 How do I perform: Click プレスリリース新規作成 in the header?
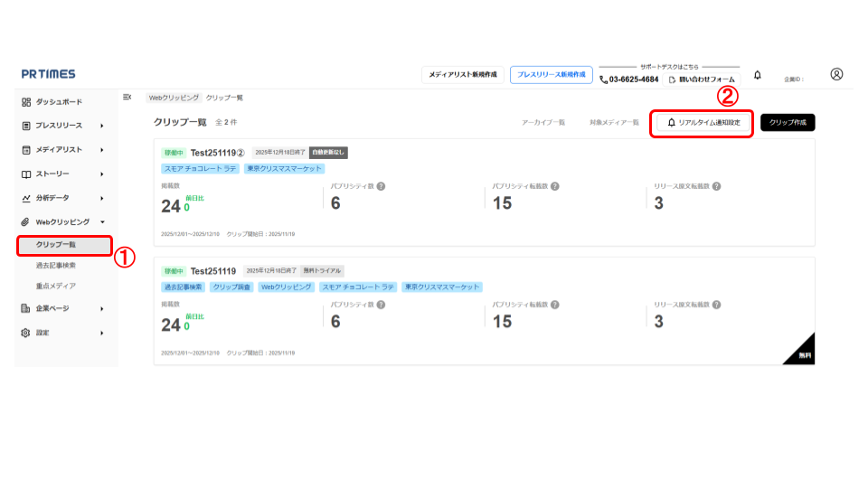pyautogui.click(x=551, y=75)
